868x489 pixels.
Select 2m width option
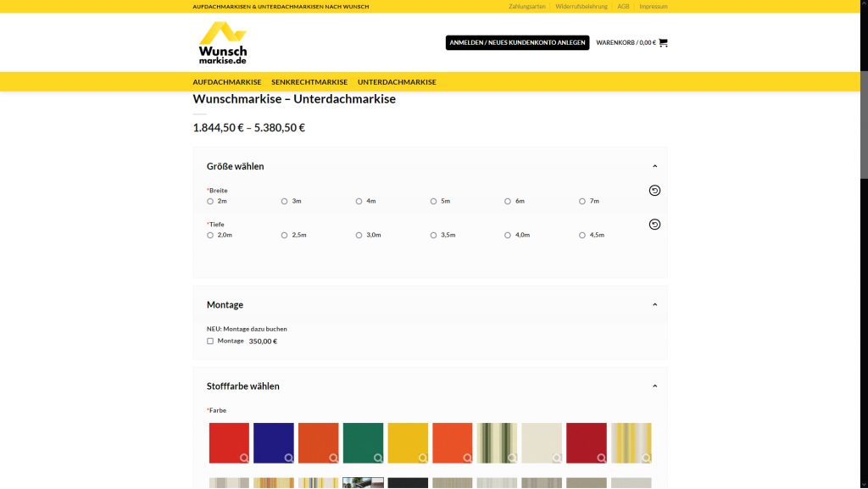coord(210,202)
